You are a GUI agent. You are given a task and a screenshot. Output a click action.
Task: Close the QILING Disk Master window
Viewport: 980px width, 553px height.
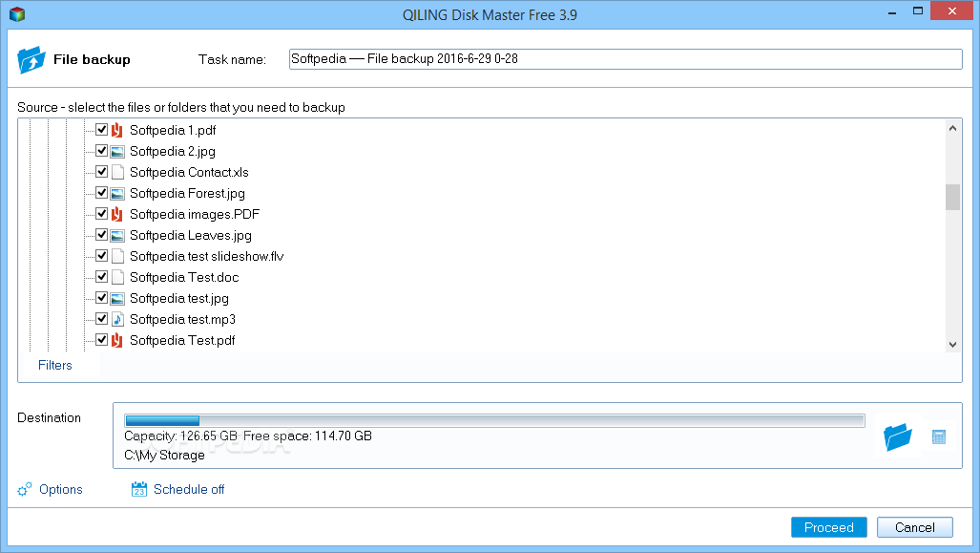click(952, 11)
